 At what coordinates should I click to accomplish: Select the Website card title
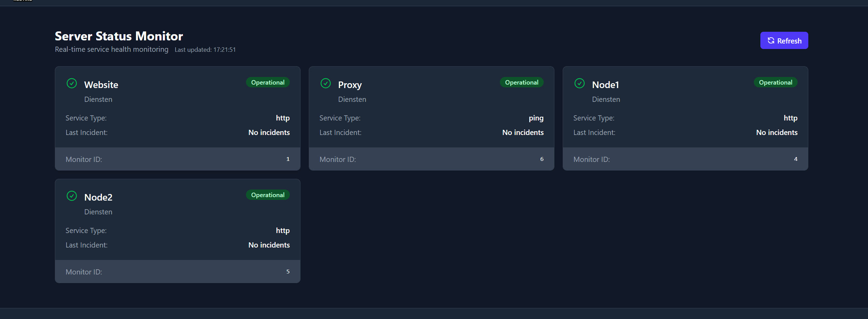tap(101, 85)
